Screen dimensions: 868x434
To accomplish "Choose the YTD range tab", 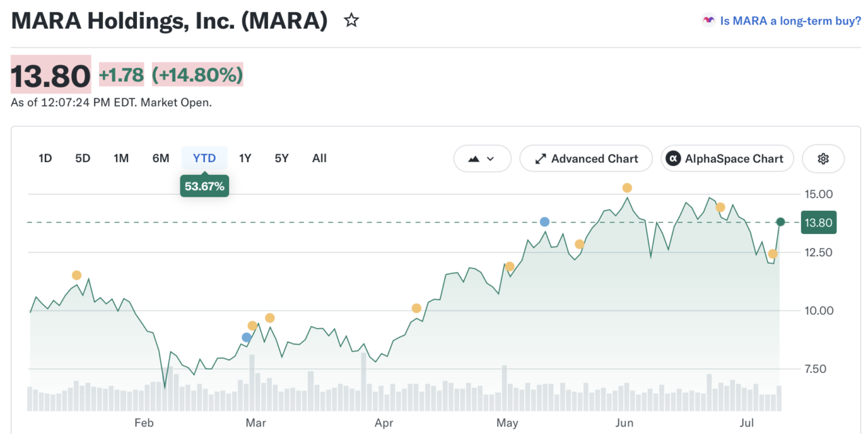I will [204, 158].
